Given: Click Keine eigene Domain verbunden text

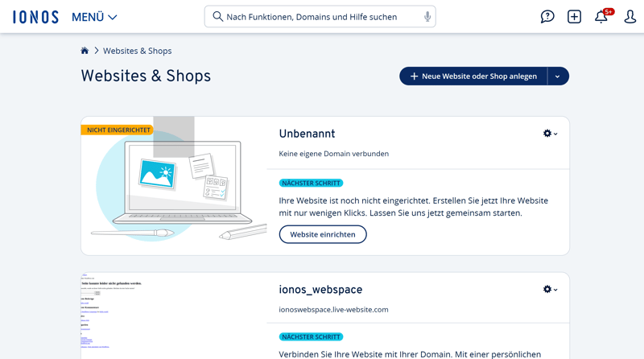Looking at the screenshot, I should coord(333,154).
